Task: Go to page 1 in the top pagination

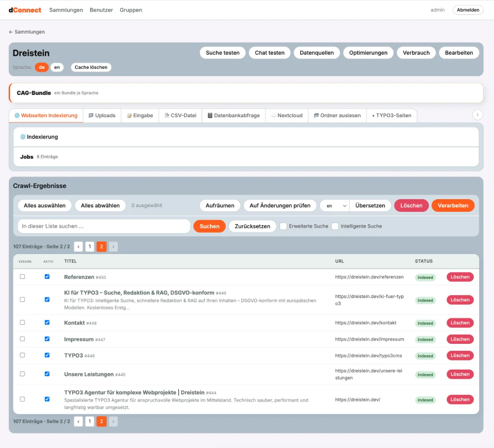Action: click(90, 247)
